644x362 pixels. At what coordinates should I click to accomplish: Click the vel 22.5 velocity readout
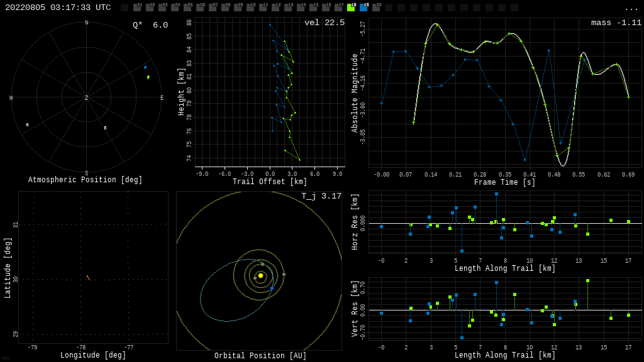pos(324,23)
